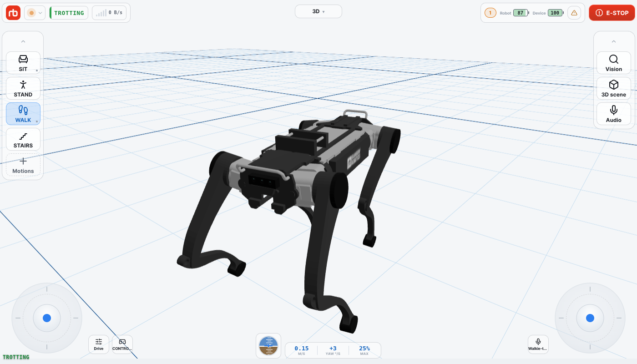Viewport: 637px width, 364px height.
Task: Open Drive settings
Action: tap(99, 344)
